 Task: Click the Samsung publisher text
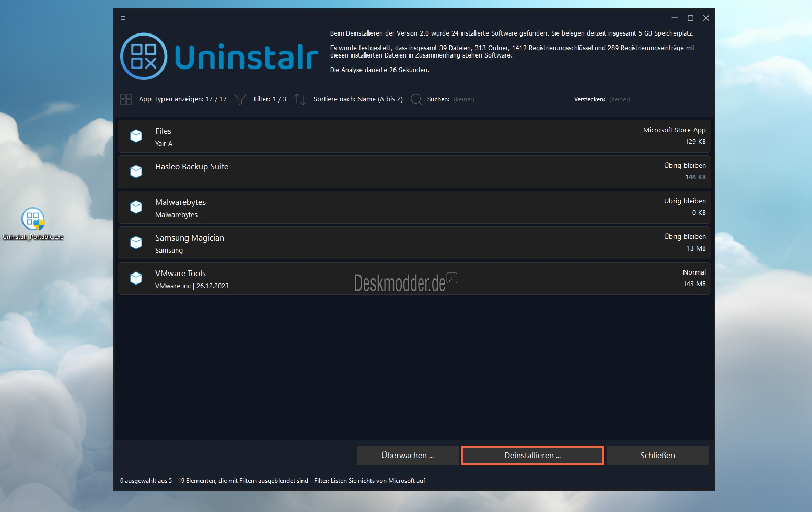[x=169, y=251]
